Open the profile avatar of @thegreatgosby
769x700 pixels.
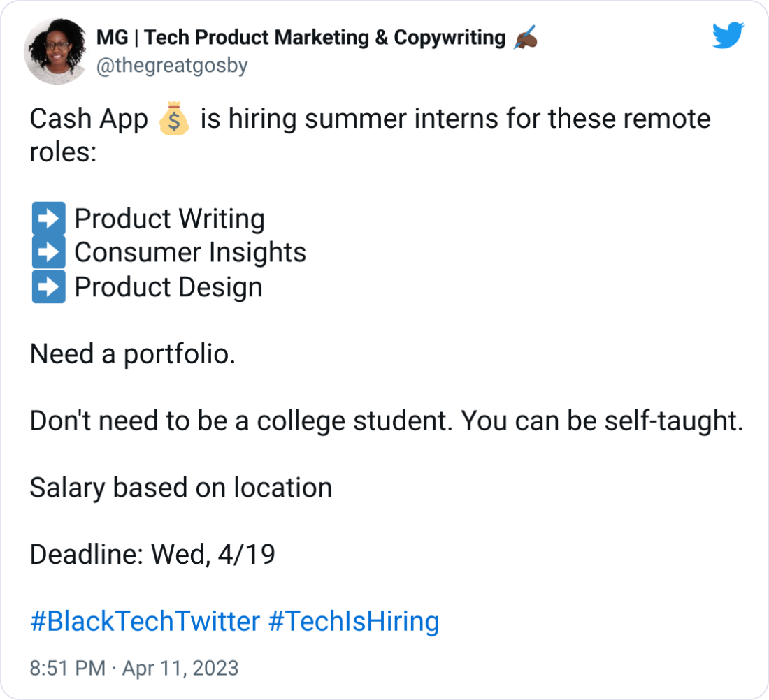(56, 49)
